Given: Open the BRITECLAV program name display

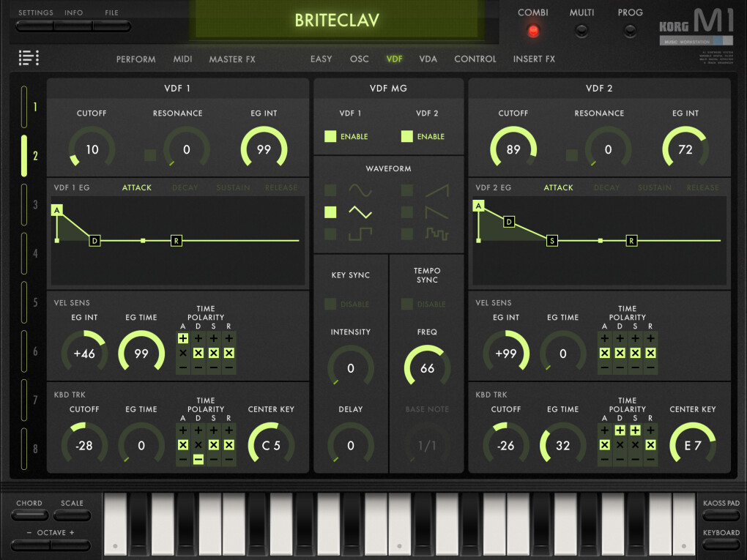Looking at the screenshot, I should (337, 20).
